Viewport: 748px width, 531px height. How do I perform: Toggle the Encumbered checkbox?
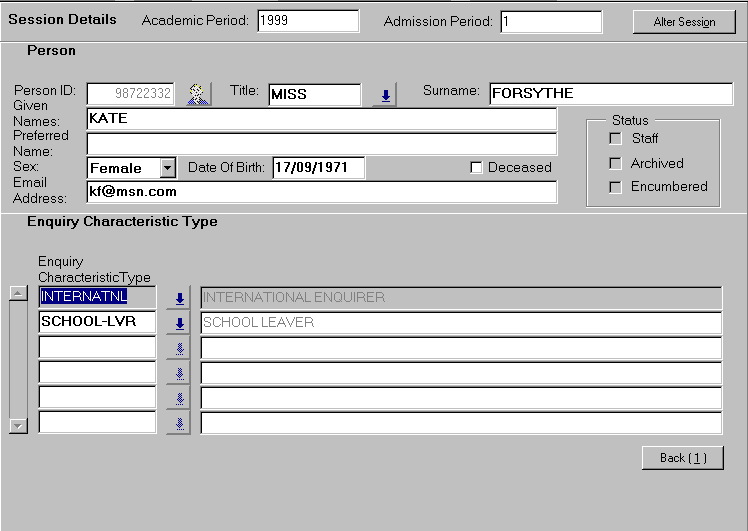[616, 187]
